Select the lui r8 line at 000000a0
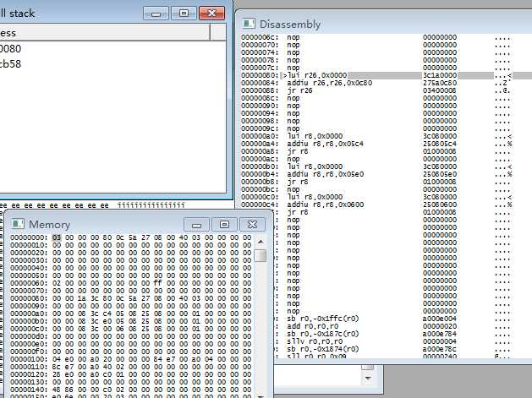This screenshot has width=532, height=398. click(315, 136)
